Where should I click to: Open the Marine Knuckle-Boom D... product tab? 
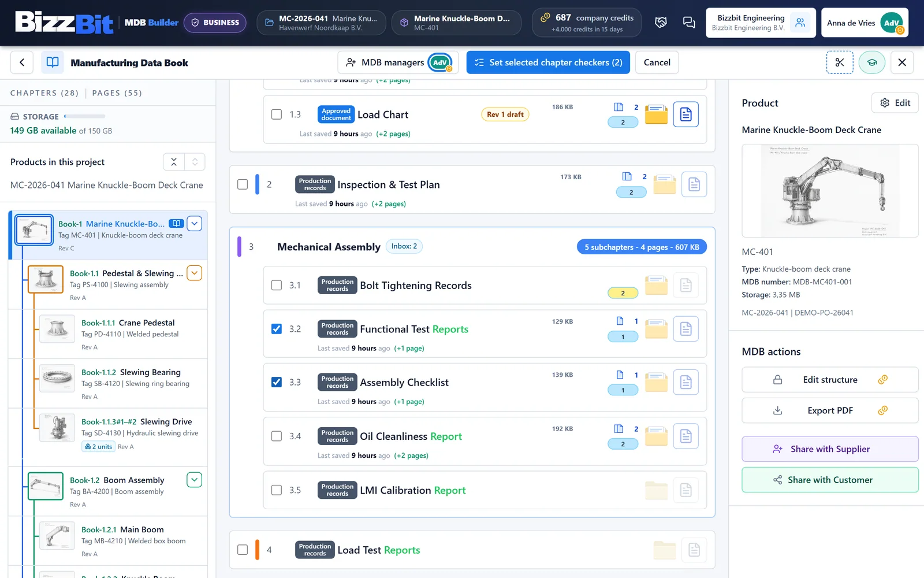(x=456, y=23)
